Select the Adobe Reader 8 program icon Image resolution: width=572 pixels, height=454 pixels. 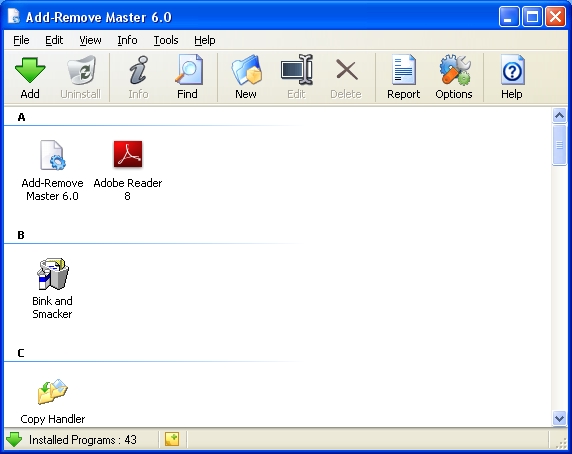(128, 154)
